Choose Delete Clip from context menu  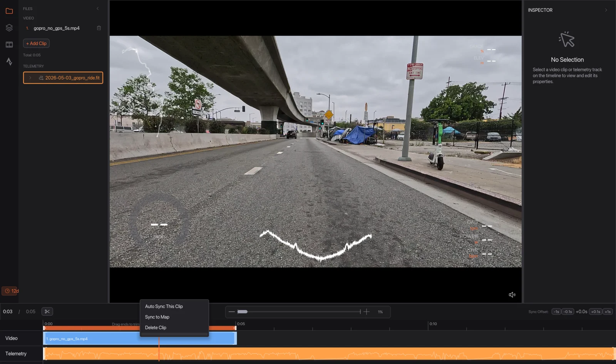pyautogui.click(x=156, y=327)
